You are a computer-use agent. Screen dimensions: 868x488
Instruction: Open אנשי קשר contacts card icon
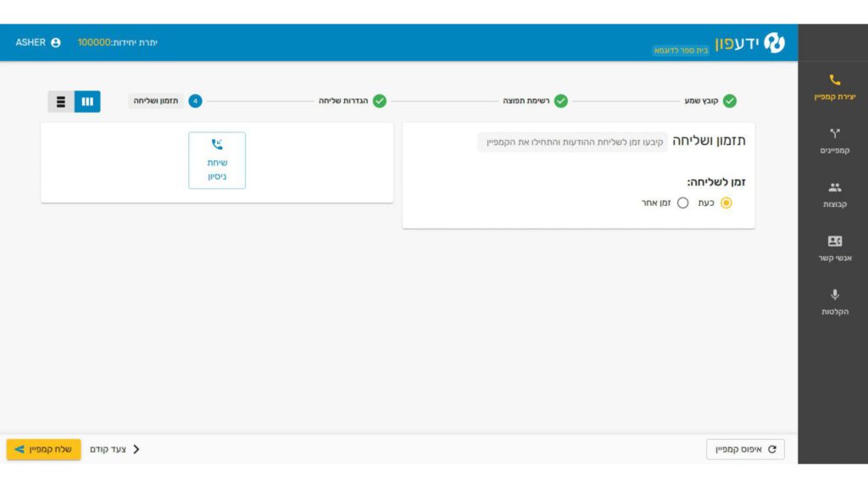click(x=834, y=241)
